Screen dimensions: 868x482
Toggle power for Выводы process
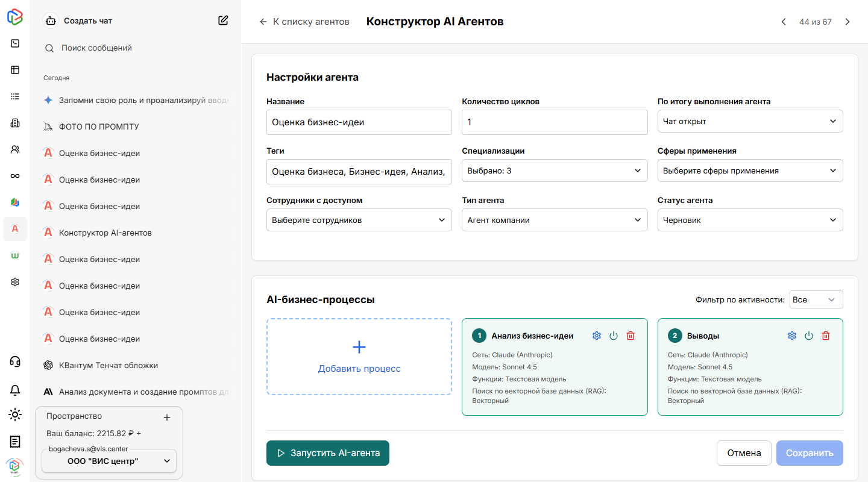pos(809,336)
